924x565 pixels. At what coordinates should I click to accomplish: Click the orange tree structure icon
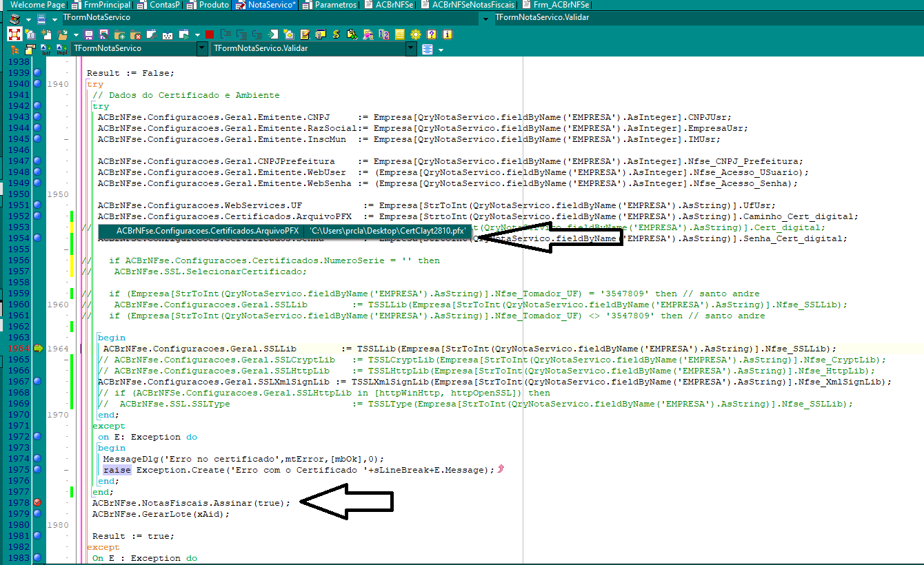click(x=14, y=49)
